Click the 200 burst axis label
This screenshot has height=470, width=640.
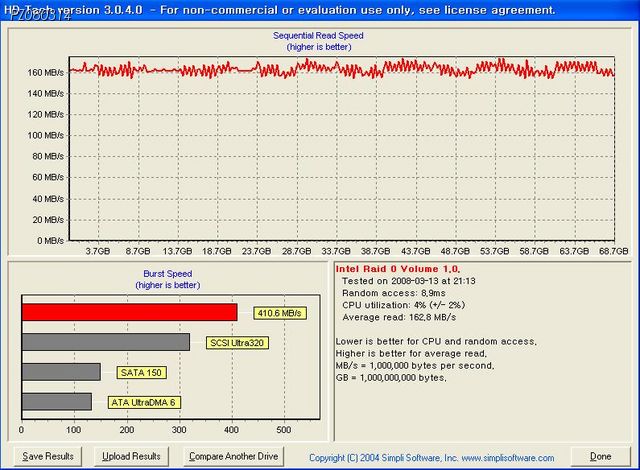click(127, 430)
